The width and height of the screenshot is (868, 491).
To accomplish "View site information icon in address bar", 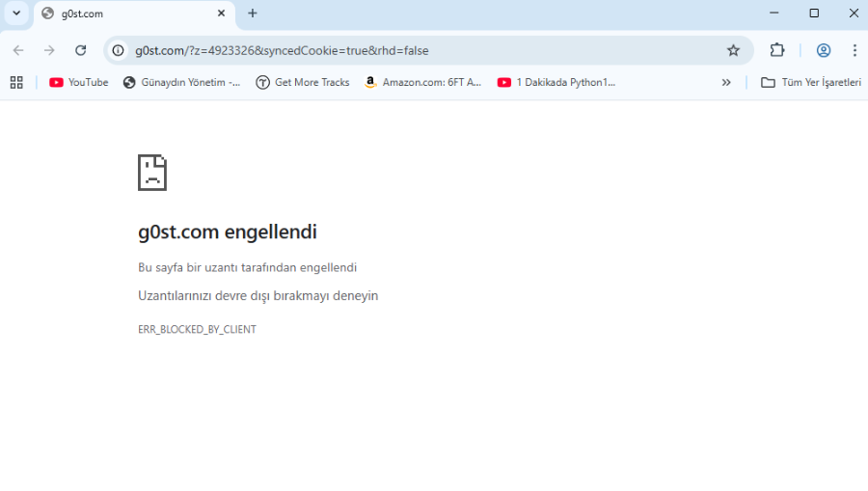I will 118,50.
